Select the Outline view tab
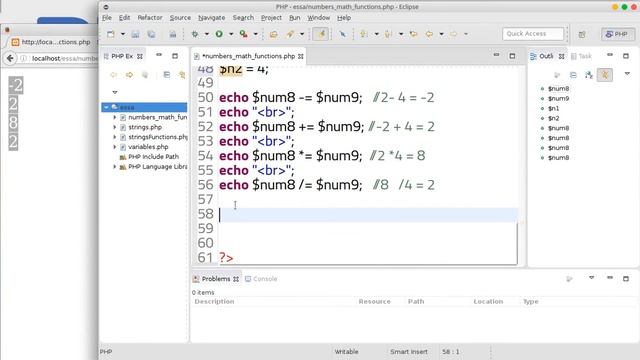 pos(547,56)
